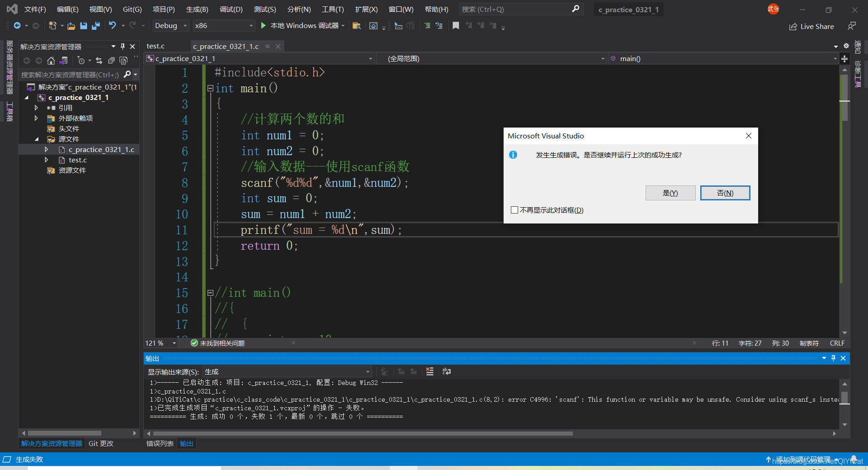
Task: Click the green start debugging arrow
Action: point(264,26)
